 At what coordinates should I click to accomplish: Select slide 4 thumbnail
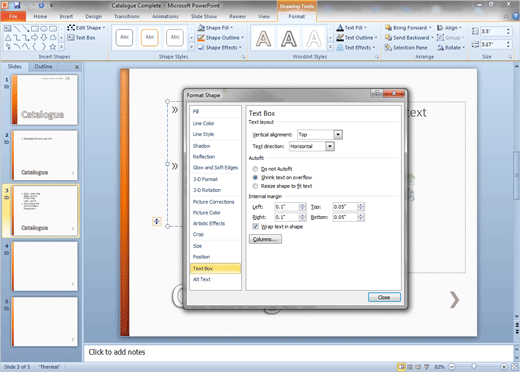(45, 266)
